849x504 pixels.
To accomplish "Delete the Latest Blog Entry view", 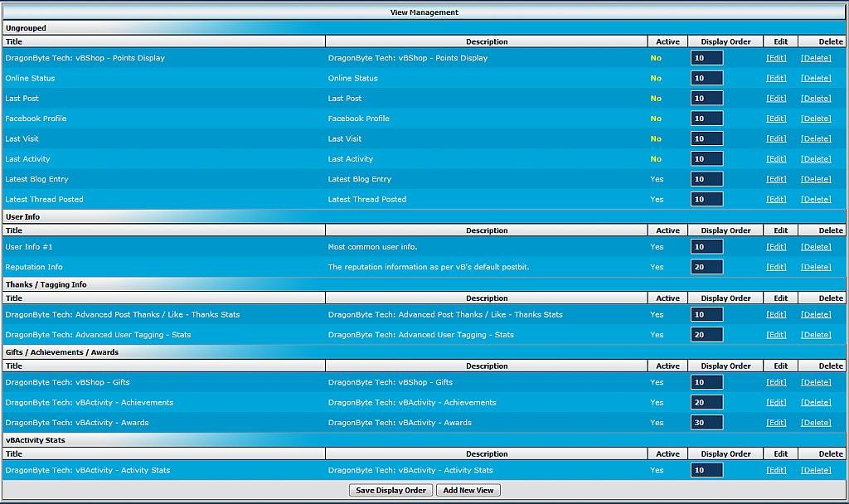I will click(x=816, y=179).
